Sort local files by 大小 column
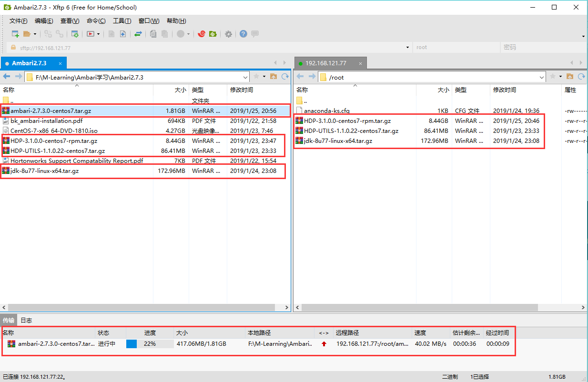Viewport: 588px width, 382px height. [171, 90]
